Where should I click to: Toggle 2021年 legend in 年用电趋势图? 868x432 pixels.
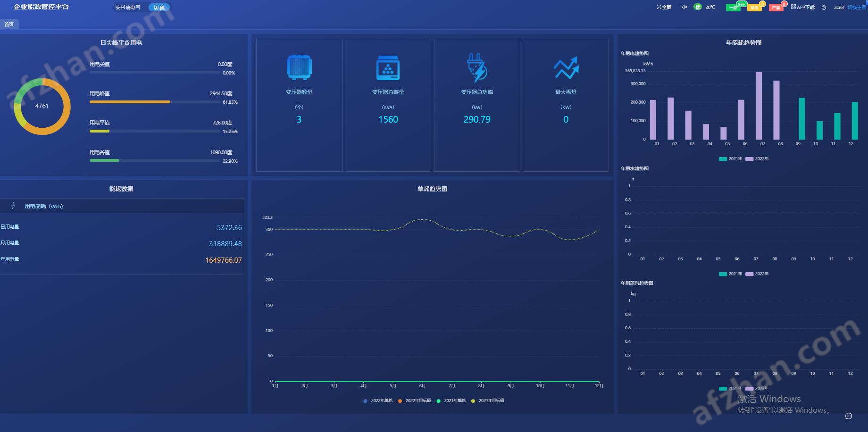(x=730, y=159)
